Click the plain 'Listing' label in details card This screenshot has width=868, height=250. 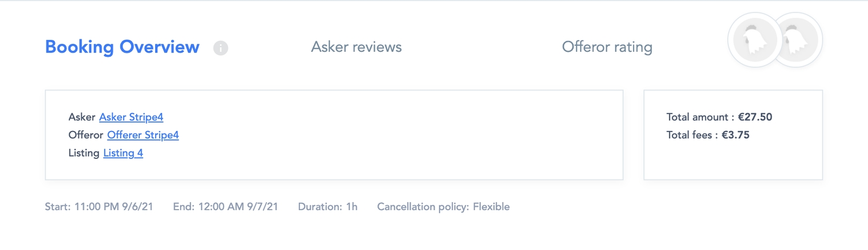point(84,153)
